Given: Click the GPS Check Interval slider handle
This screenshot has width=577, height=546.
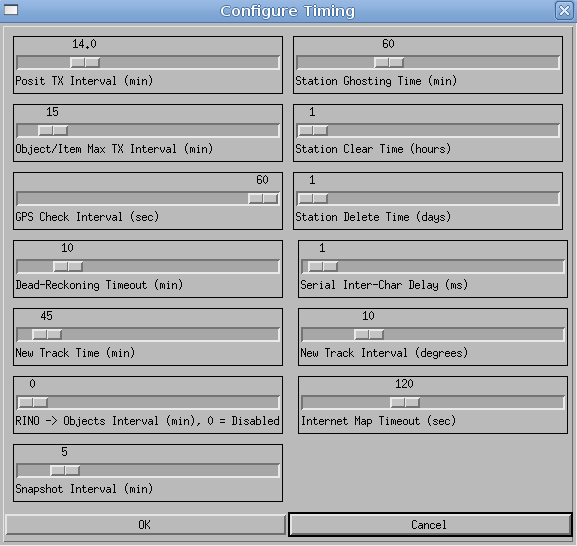Looking at the screenshot, I should pos(263,199).
